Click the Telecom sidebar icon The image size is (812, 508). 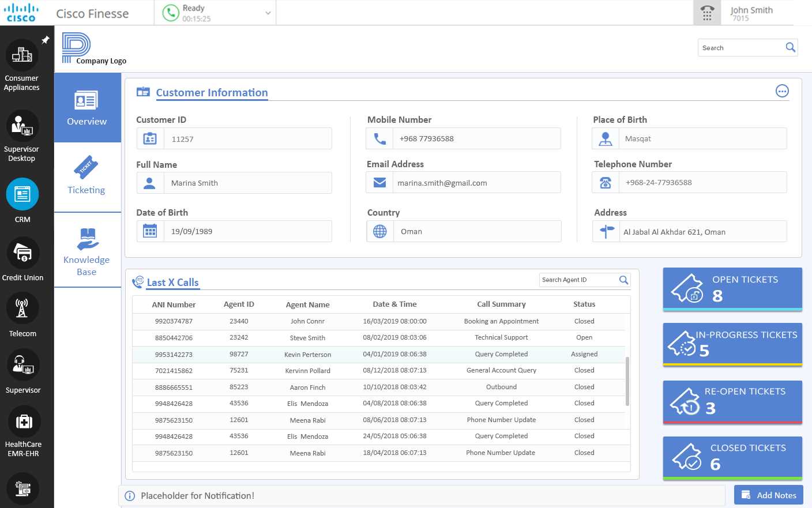(22, 307)
